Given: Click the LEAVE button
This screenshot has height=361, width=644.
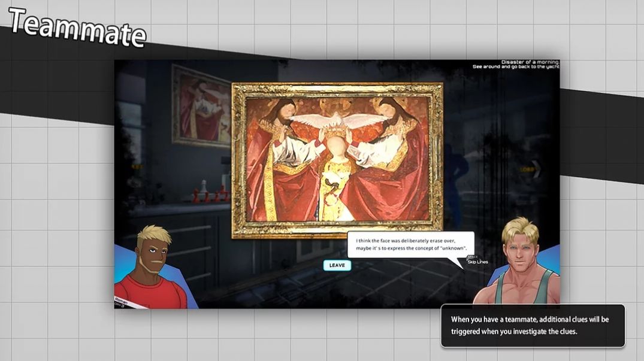Looking at the screenshot, I should 337,265.
